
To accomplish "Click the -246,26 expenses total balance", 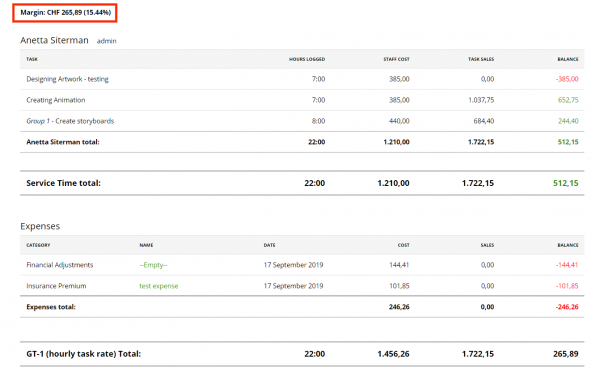I will coord(567,307).
